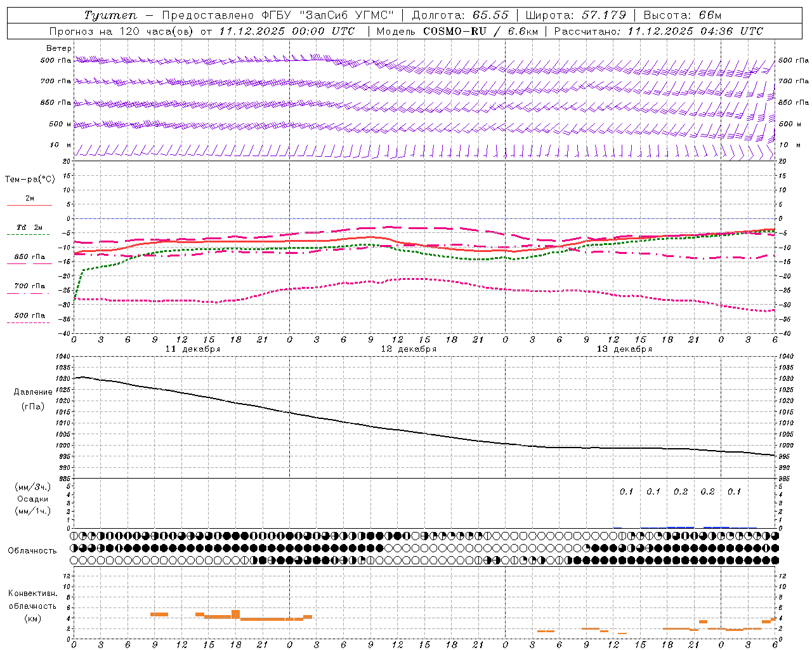Click the "Широта: 57.179" latitude field

(576, 16)
